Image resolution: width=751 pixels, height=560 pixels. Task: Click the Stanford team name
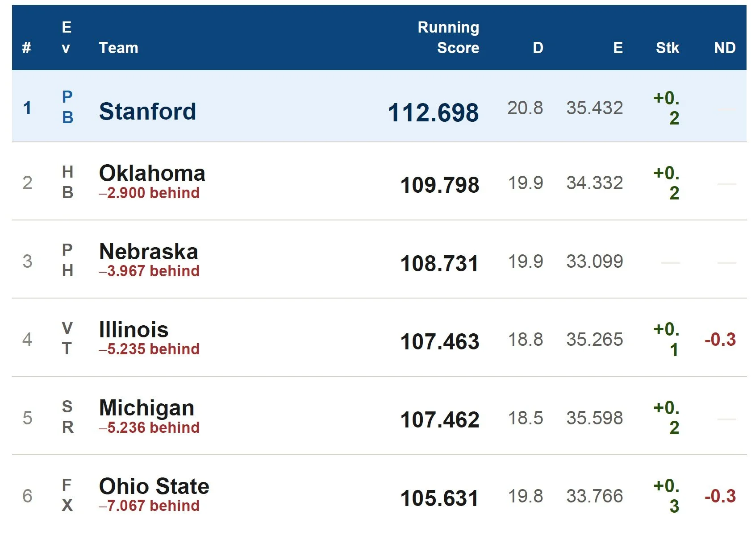pyautogui.click(x=147, y=112)
